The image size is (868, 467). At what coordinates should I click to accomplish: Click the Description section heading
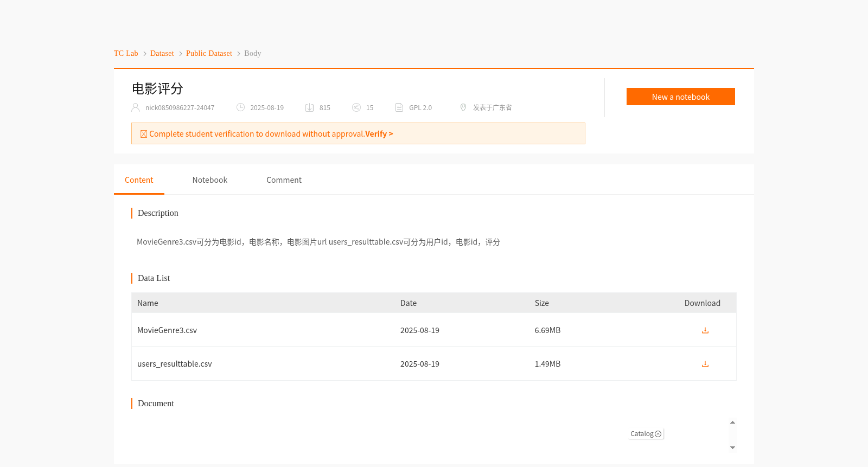coord(158,213)
